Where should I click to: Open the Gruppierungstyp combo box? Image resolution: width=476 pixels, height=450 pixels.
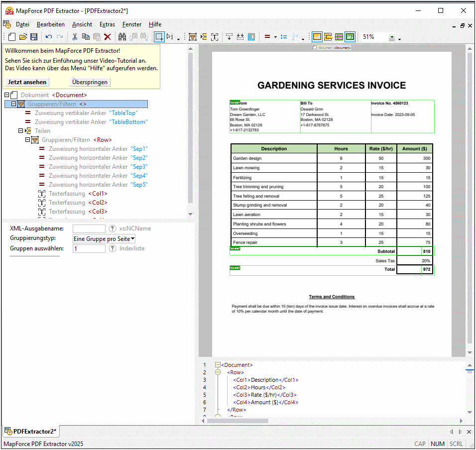point(104,239)
